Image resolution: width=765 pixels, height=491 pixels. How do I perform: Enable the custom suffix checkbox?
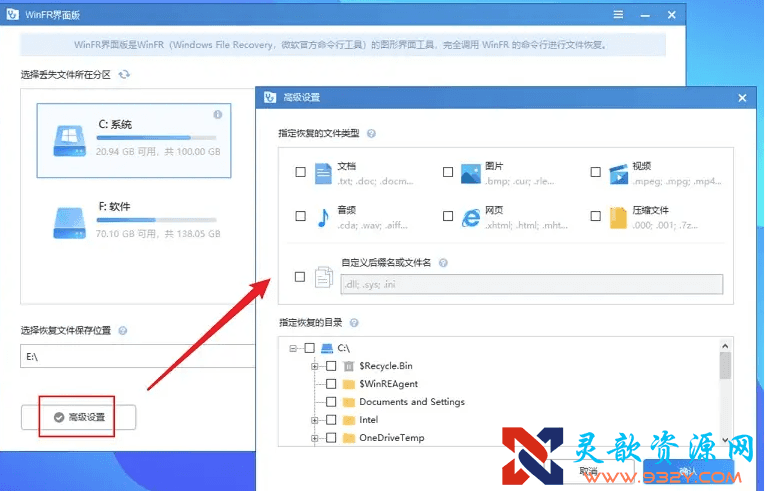click(300, 277)
